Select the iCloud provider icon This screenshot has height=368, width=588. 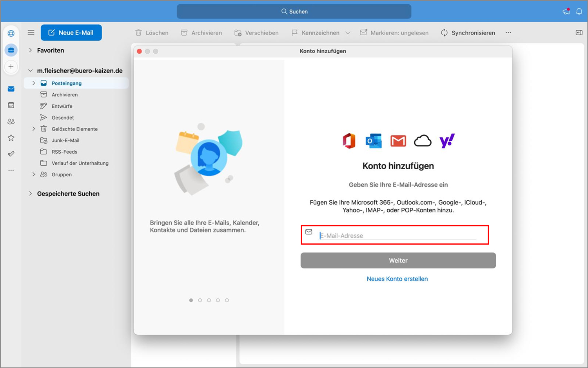pyautogui.click(x=423, y=140)
